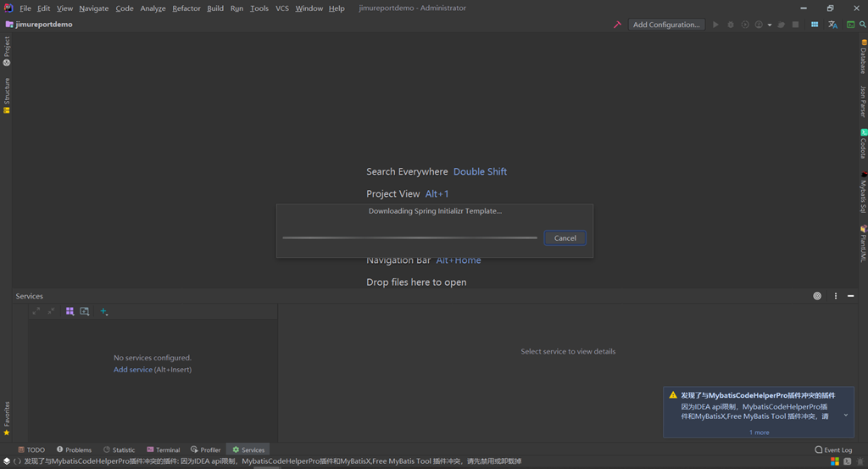Open the Event Log
The image size is (868, 469).
[833, 449]
